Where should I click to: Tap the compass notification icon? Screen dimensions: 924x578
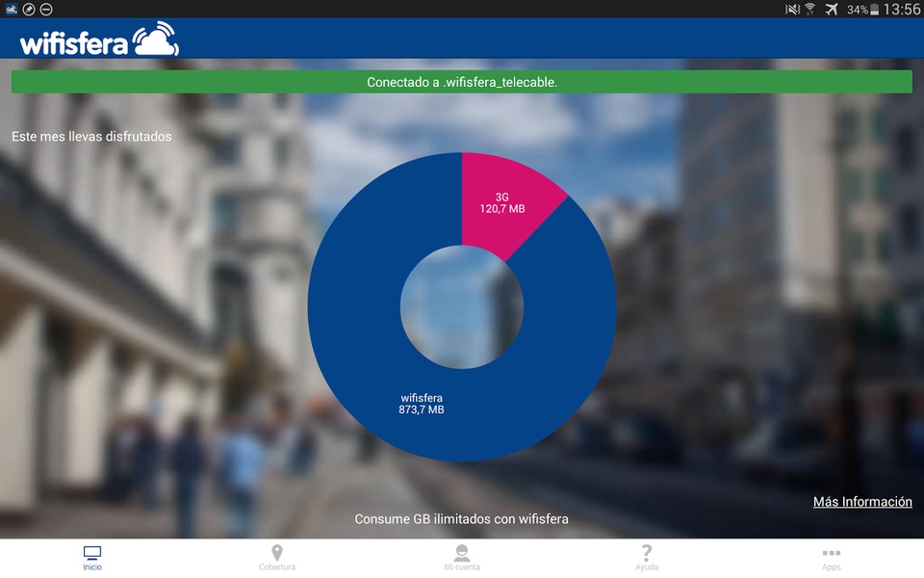[28, 10]
